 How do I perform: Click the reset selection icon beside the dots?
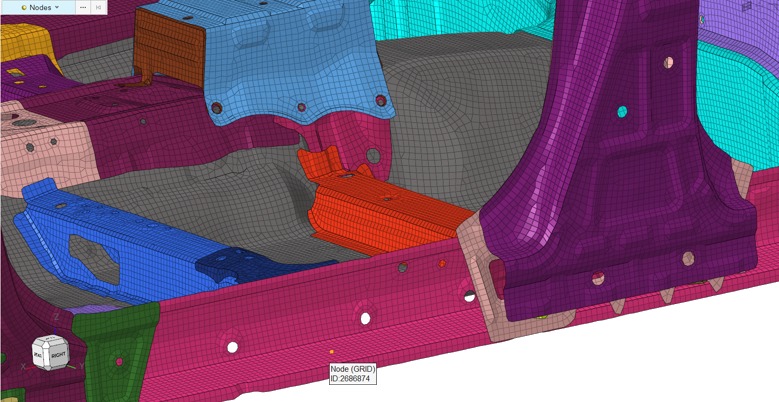pos(99,8)
